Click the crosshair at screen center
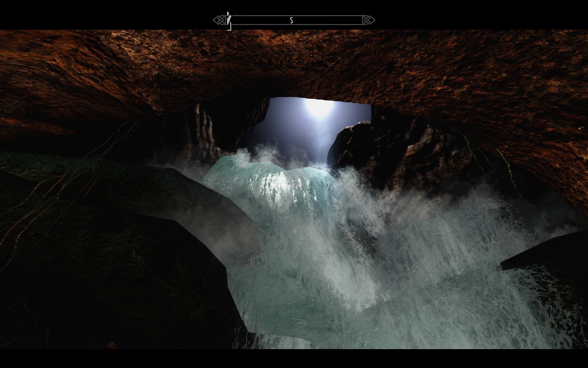 [294, 183]
